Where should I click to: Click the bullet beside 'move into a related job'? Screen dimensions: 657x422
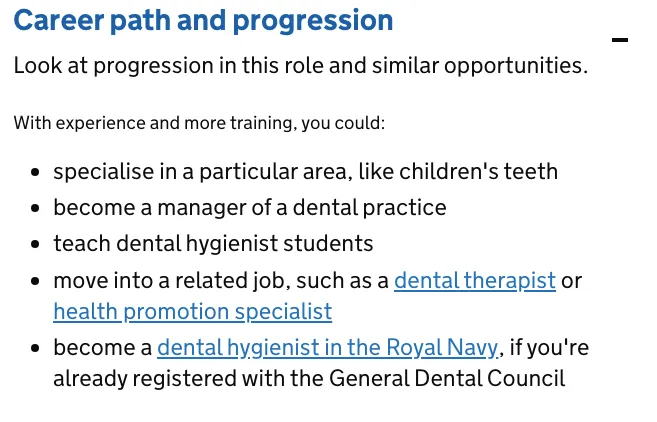click(35, 281)
